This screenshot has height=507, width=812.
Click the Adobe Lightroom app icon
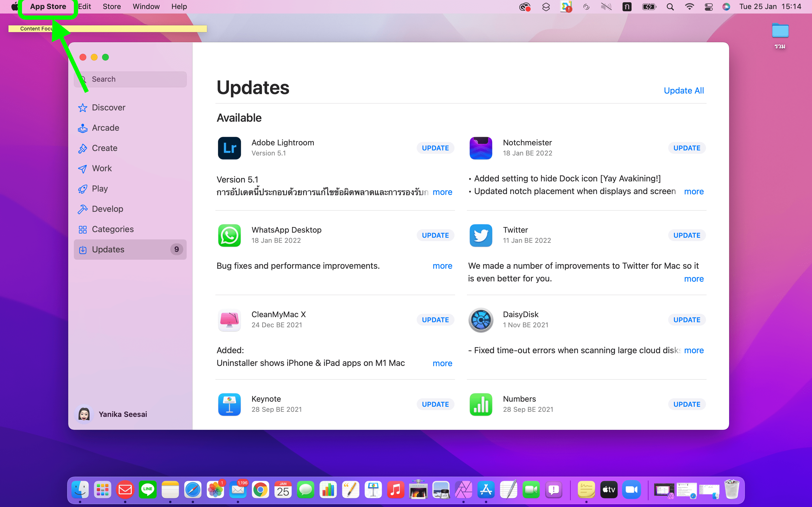tap(229, 148)
